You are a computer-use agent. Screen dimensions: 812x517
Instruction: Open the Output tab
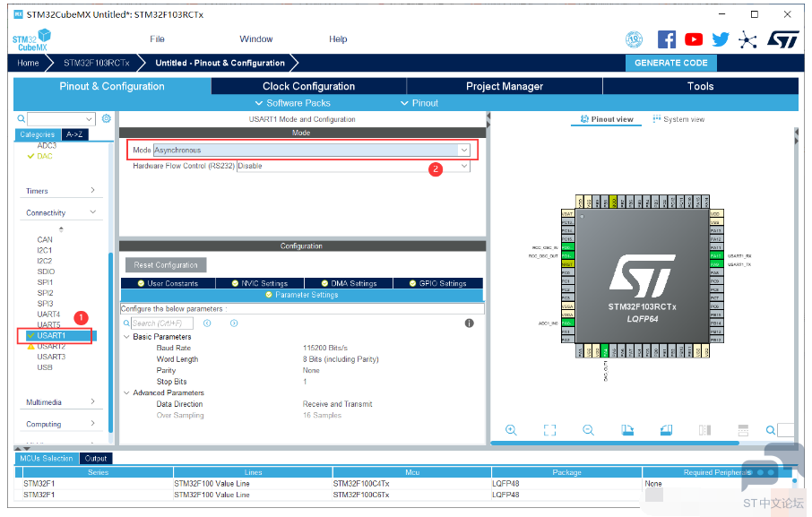96,459
